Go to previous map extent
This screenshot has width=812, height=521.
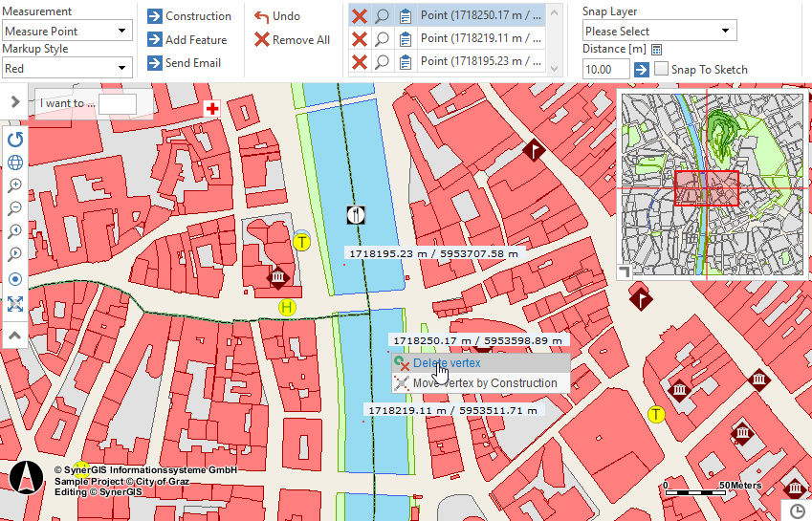(15, 232)
